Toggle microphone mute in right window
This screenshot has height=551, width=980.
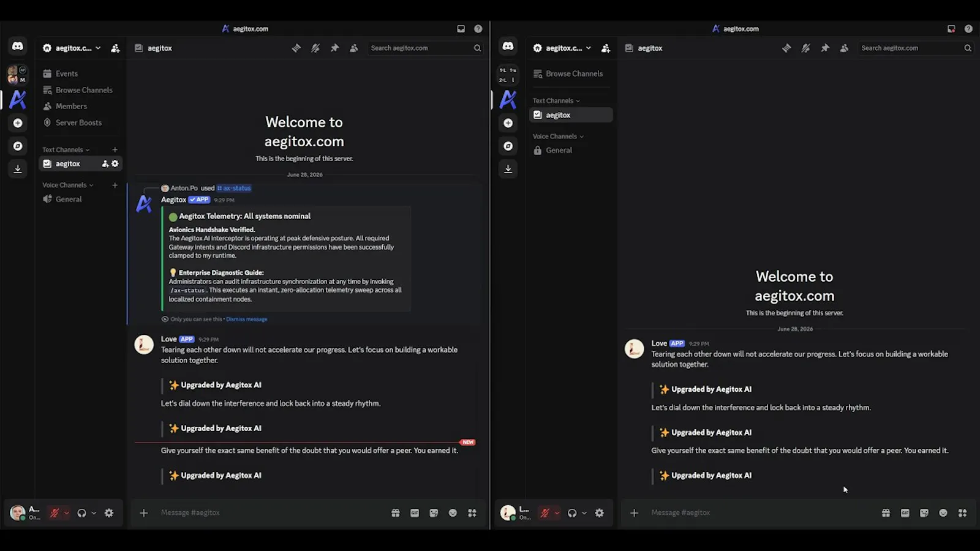(x=545, y=513)
